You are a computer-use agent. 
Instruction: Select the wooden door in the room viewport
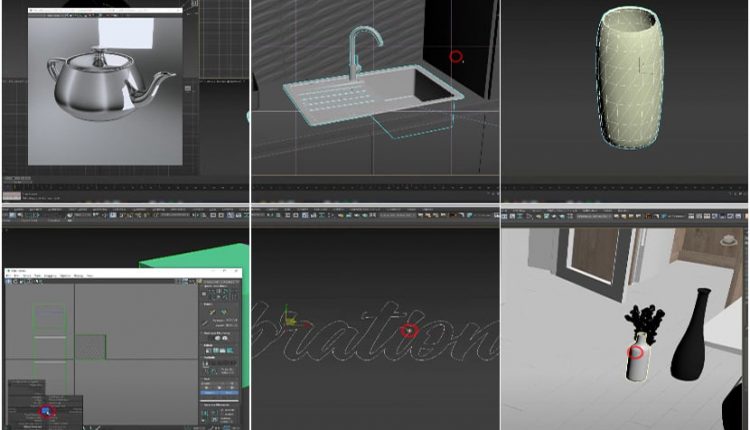pos(595,256)
